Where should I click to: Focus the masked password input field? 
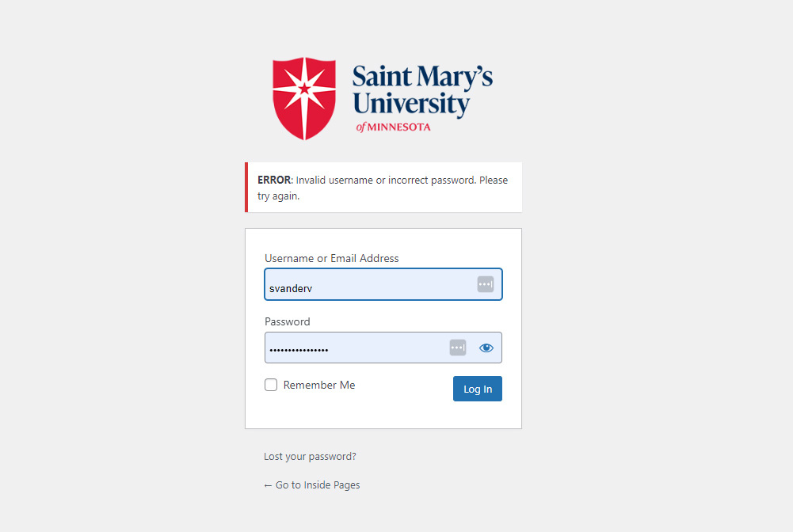[x=383, y=348]
